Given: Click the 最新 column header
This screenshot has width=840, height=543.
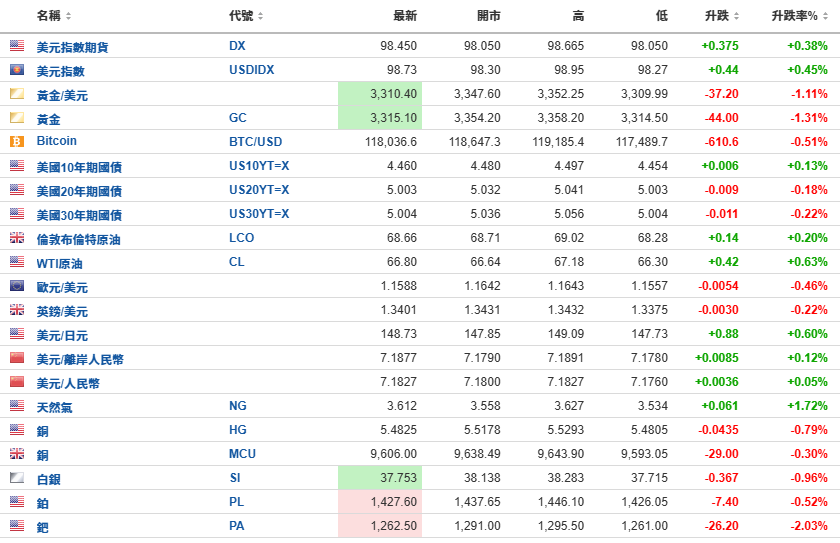Looking at the screenshot, I should 405,16.
